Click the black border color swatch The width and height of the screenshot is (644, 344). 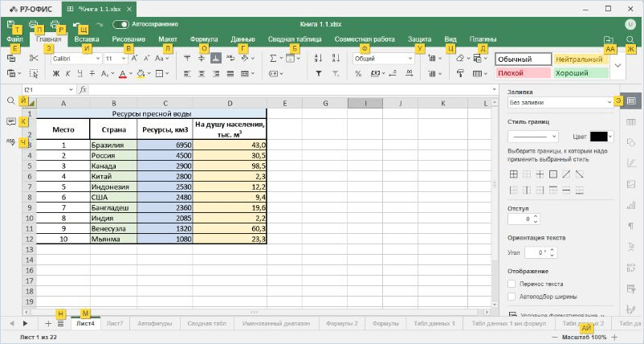coord(598,137)
